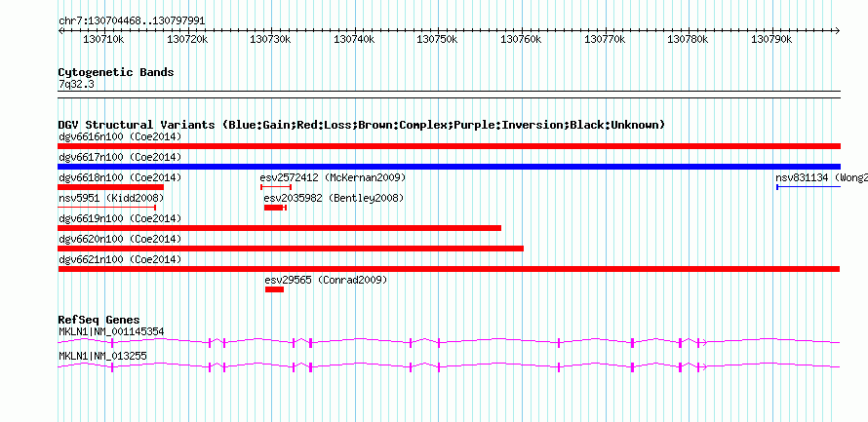Click chr7:130704468..130797991 coordinates text

point(132,21)
